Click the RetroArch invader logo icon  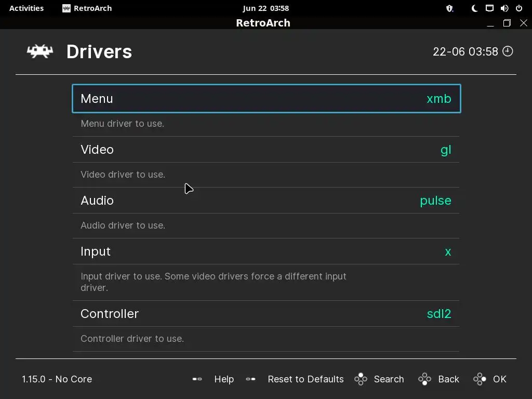[x=40, y=51]
